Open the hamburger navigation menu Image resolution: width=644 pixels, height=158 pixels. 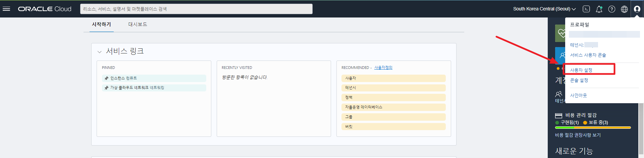(6, 9)
